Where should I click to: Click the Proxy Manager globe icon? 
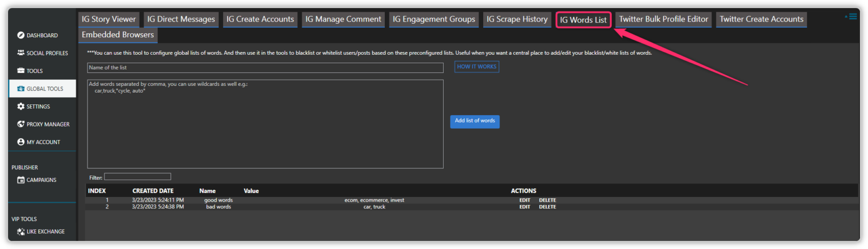pyautogui.click(x=21, y=124)
